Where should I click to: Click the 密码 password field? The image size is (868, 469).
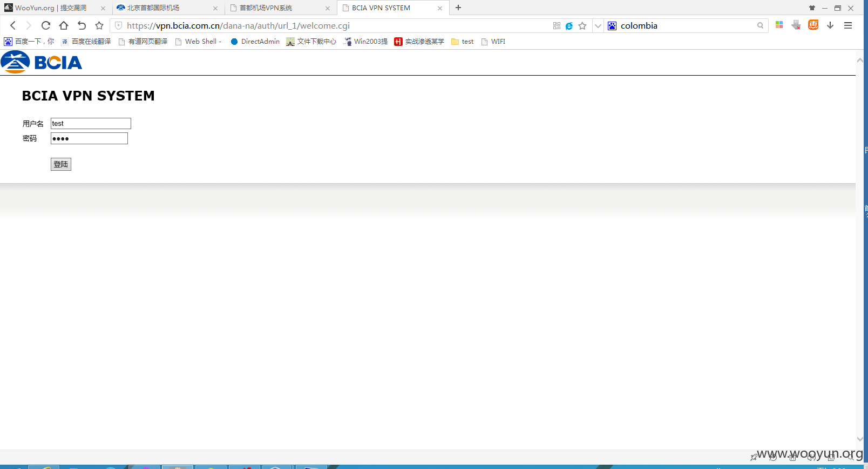pos(89,138)
